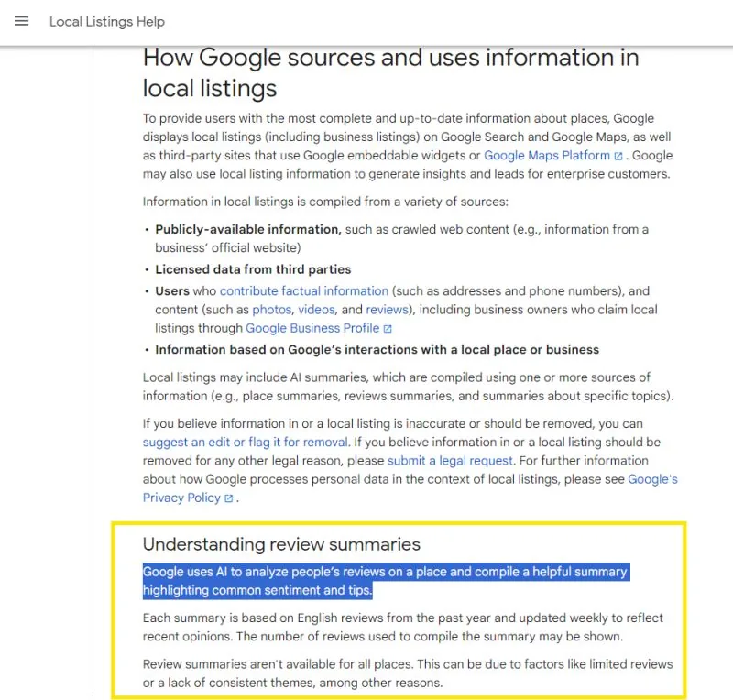The image size is (733, 700).
Task: Click external-link icon after Google Business Profile
Action: [x=387, y=329]
